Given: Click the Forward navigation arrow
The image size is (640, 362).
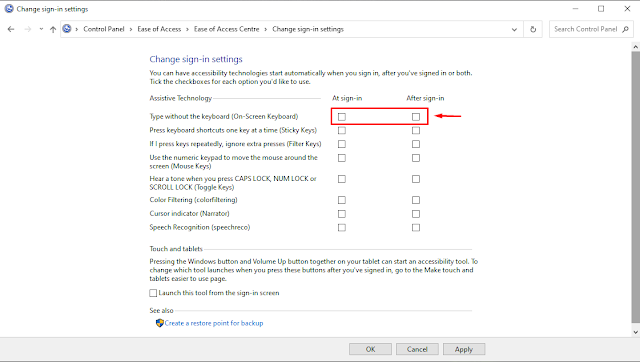Looking at the screenshot, I should tap(28, 29).
